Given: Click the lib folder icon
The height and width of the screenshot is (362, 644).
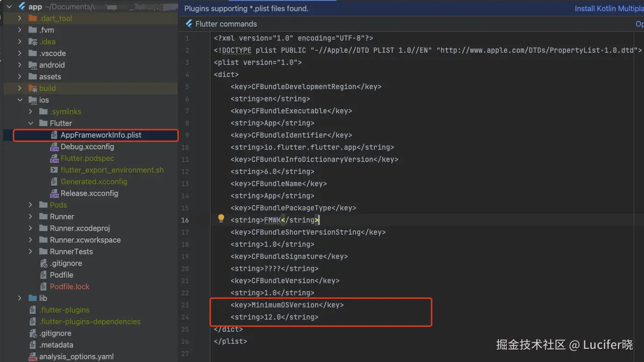Looking at the screenshot, I should tap(33, 298).
